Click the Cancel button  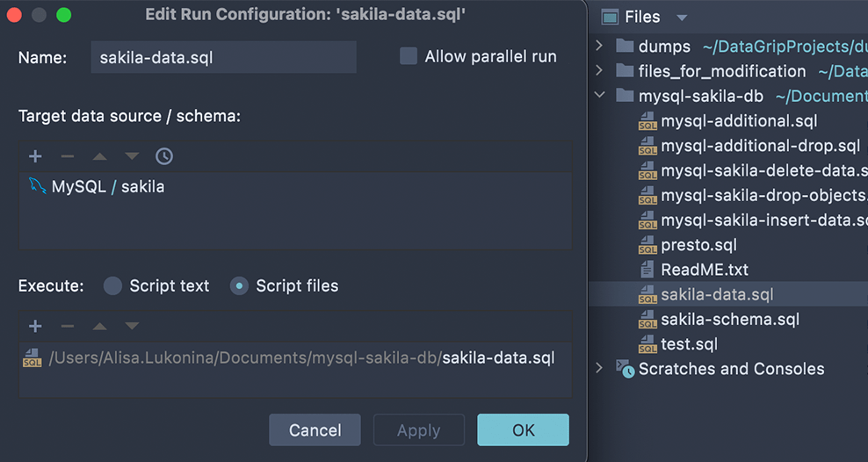(x=315, y=430)
